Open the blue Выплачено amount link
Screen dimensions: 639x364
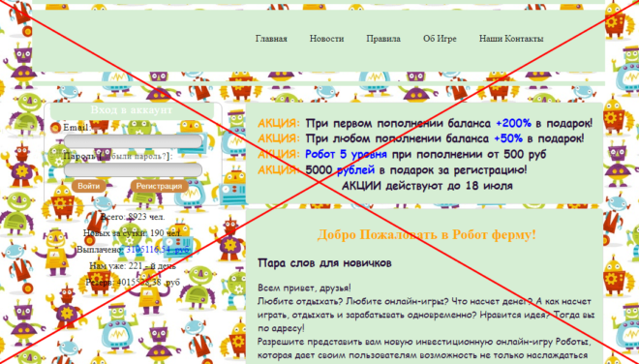pyautogui.click(x=157, y=250)
